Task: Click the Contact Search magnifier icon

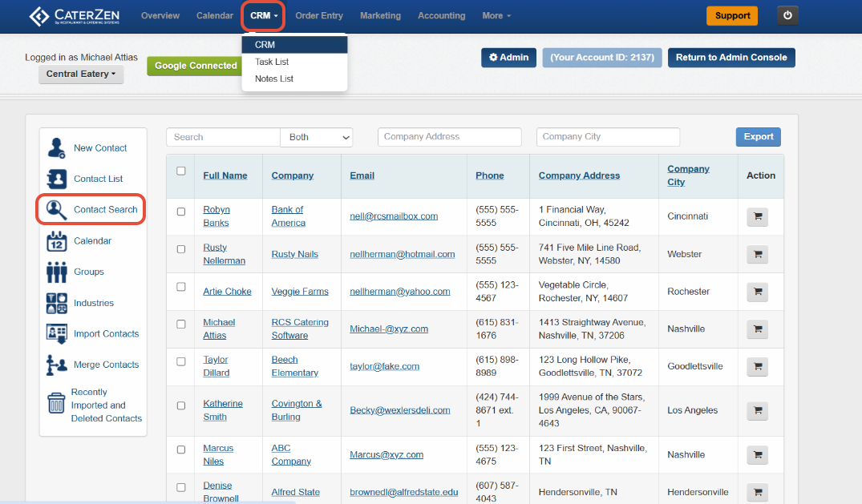Action: [x=57, y=209]
